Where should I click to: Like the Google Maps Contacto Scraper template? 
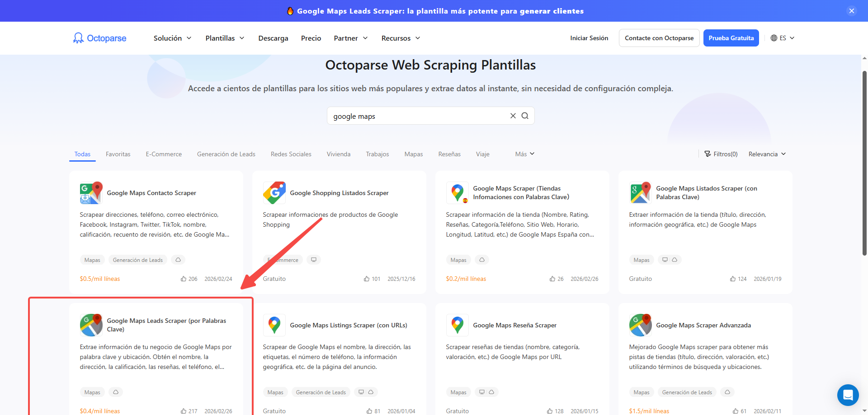pos(184,279)
